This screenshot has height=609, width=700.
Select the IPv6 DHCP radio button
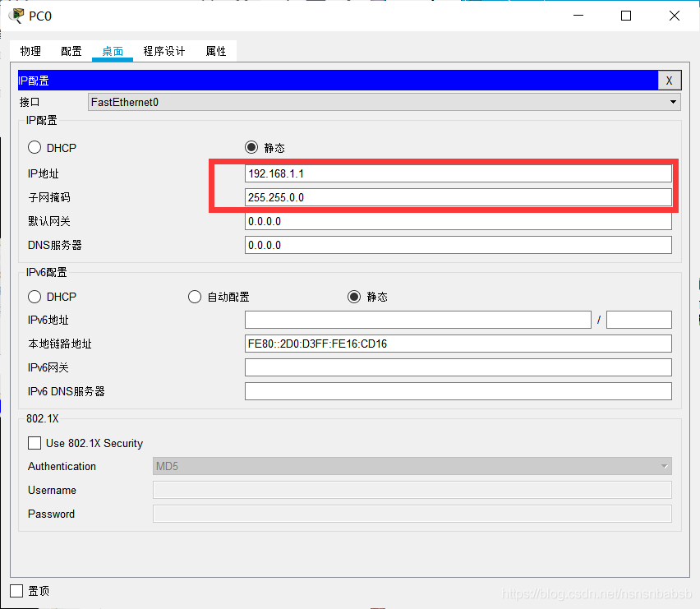35,297
